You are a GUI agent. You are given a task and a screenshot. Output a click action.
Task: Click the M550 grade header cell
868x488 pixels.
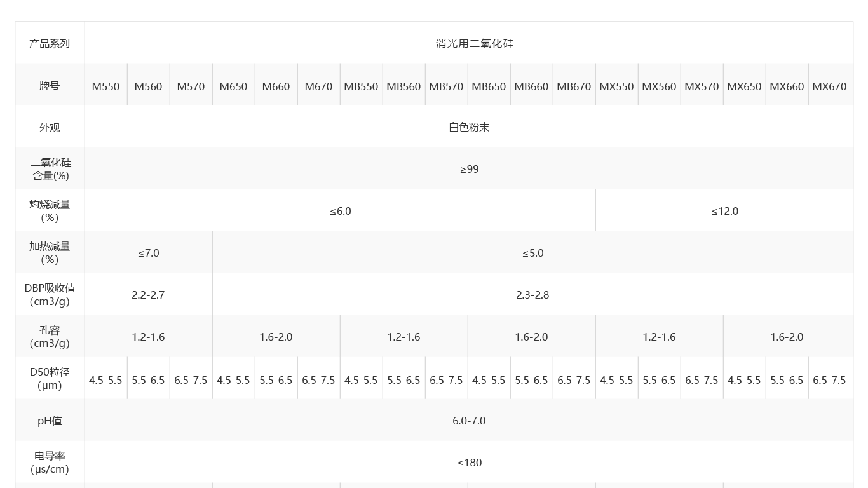pos(105,86)
